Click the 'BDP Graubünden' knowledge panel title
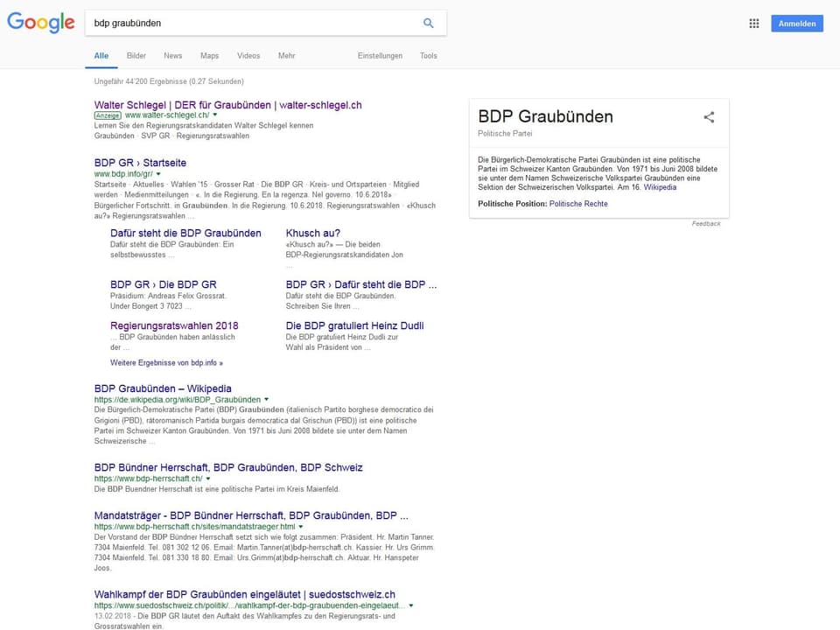The image size is (840, 630). [x=545, y=116]
